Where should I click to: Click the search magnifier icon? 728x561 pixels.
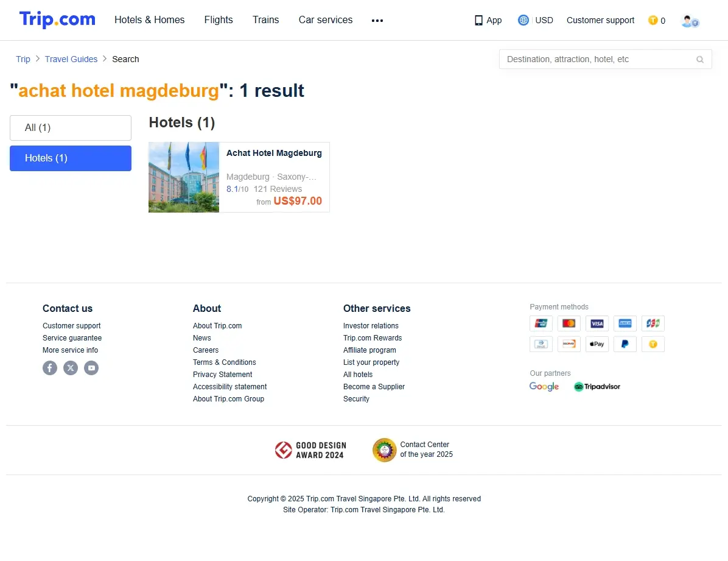click(x=699, y=60)
